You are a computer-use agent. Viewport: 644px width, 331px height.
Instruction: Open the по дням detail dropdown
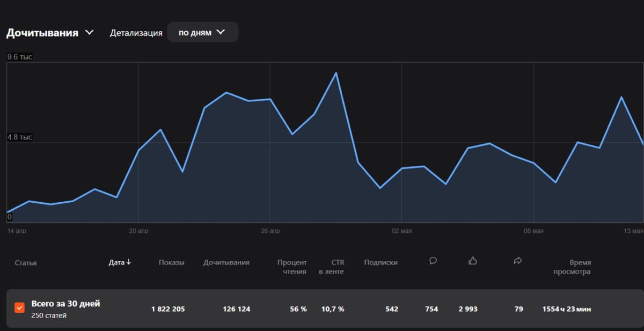click(202, 32)
